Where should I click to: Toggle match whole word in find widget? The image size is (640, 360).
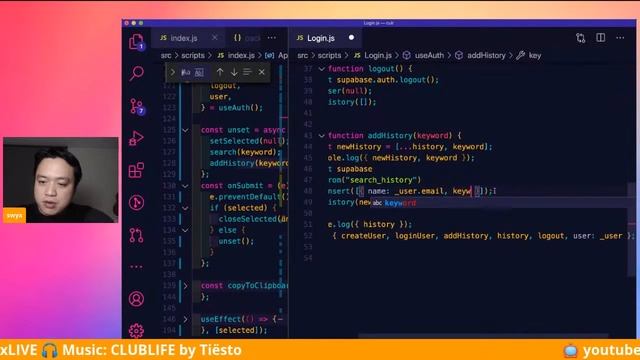[199, 73]
